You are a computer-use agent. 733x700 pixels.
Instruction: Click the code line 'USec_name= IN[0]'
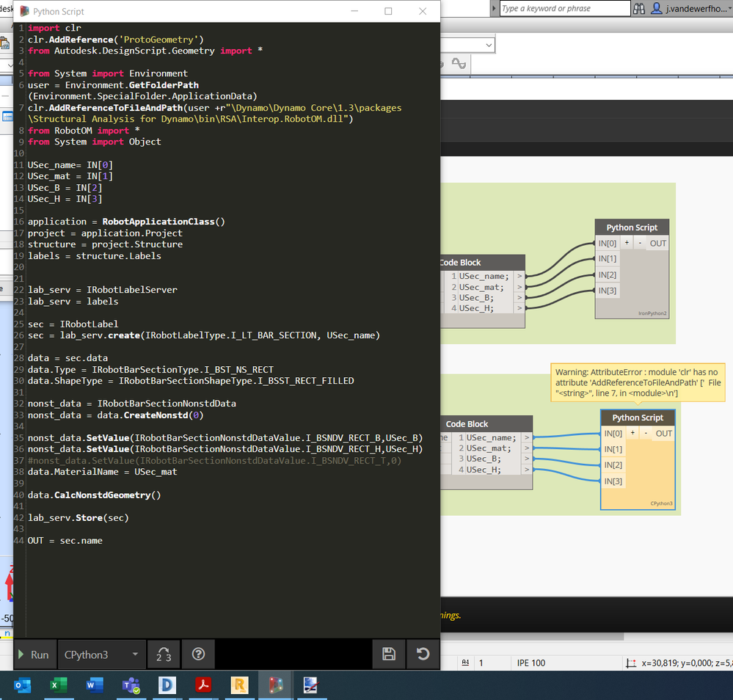coord(70,165)
